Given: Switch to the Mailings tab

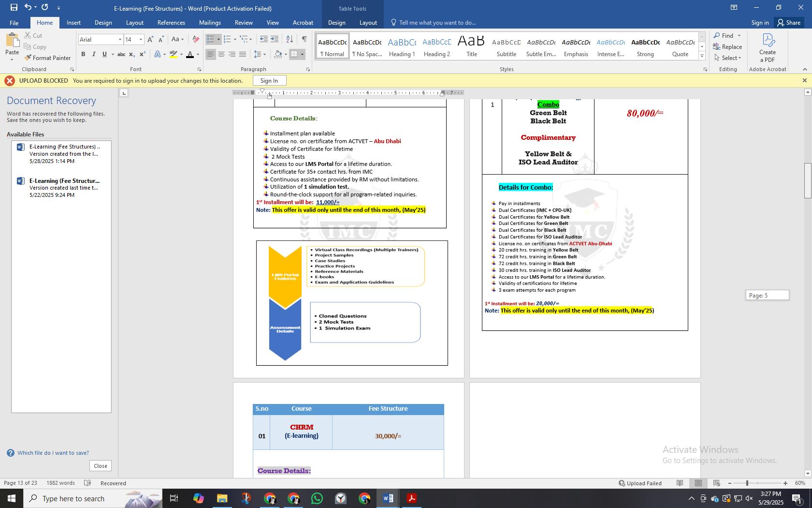Looking at the screenshot, I should click(210, 23).
